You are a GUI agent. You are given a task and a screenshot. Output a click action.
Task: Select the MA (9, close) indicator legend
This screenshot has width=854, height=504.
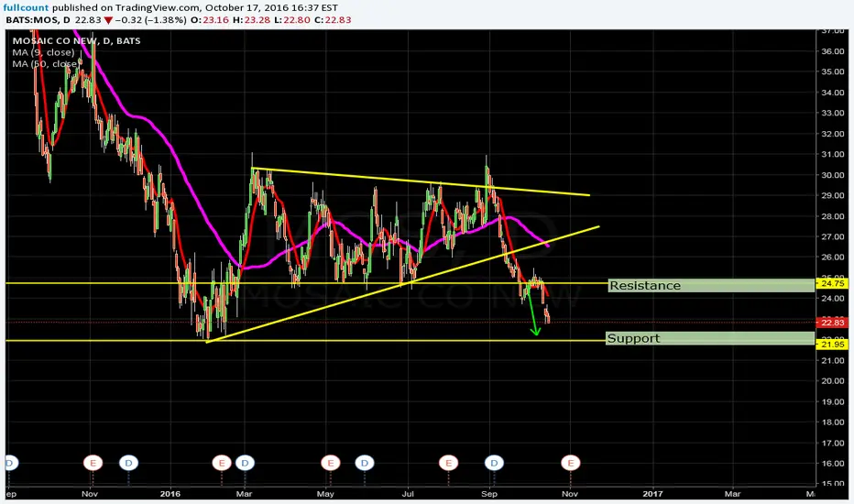pyautogui.click(x=44, y=52)
